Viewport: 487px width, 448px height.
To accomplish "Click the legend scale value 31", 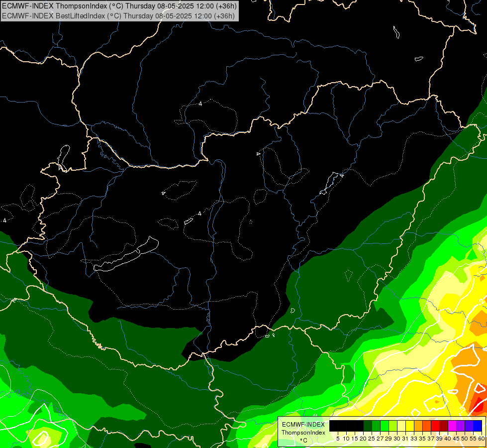I will click(405, 439).
